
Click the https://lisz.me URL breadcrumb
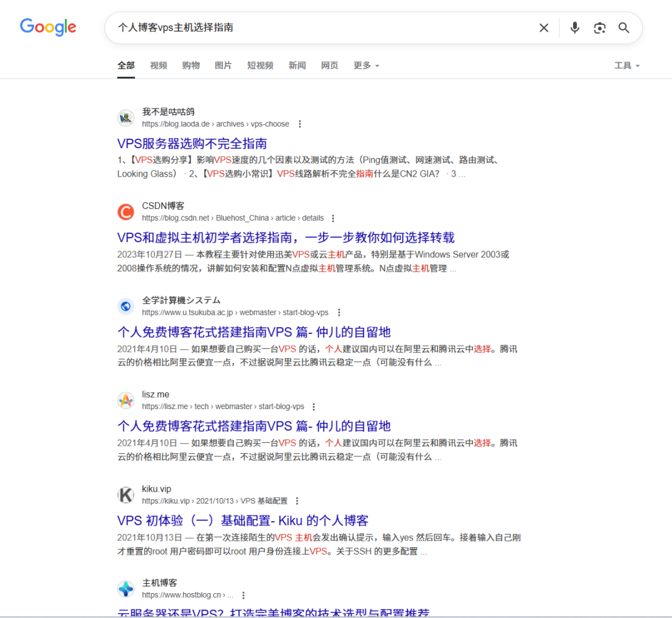click(x=223, y=407)
